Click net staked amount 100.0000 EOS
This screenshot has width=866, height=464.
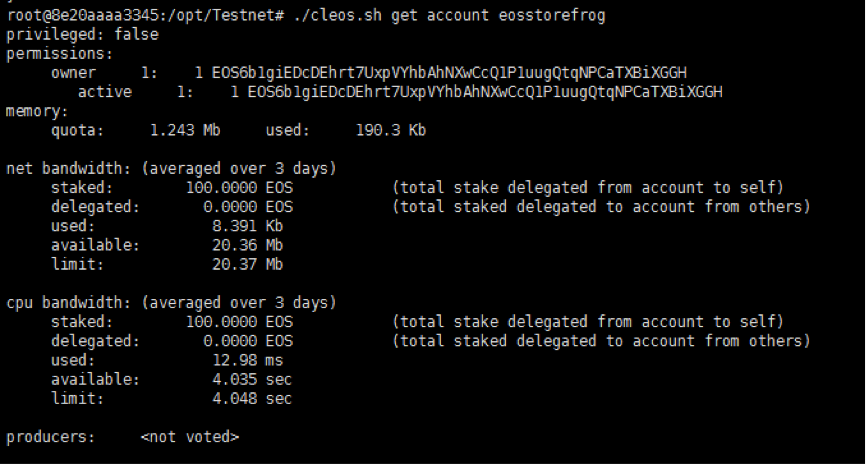(240, 188)
